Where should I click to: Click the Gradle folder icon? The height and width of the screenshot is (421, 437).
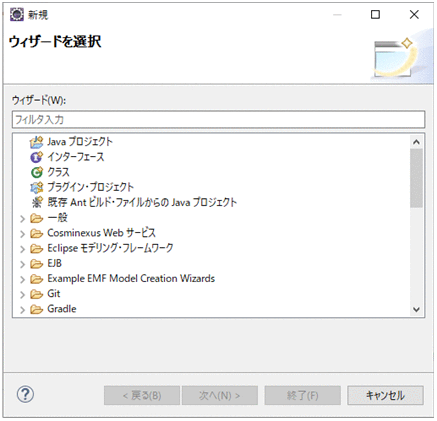point(37,309)
